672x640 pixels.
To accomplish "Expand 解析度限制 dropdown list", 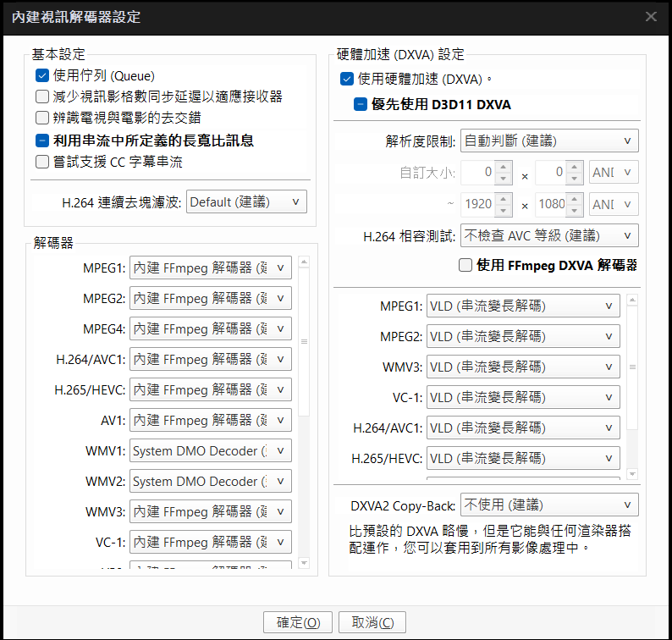I will 549,141.
